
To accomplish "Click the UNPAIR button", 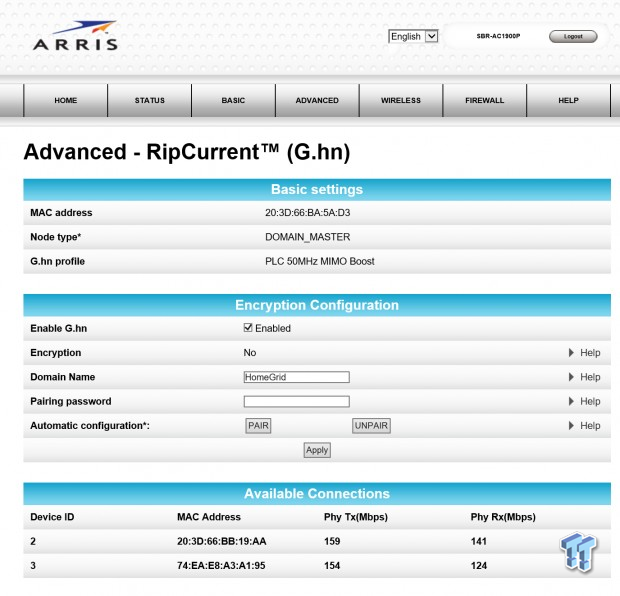I will coord(371,426).
